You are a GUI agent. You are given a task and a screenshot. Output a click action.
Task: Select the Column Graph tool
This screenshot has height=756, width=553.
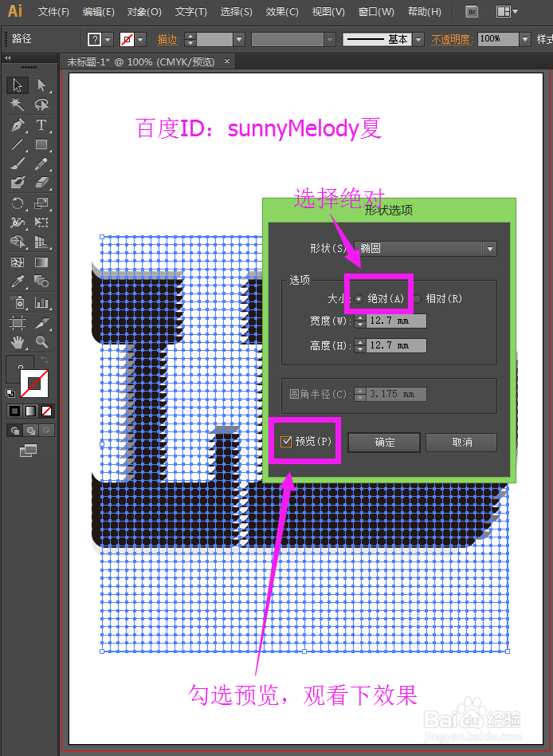click(x=41, y=302)
